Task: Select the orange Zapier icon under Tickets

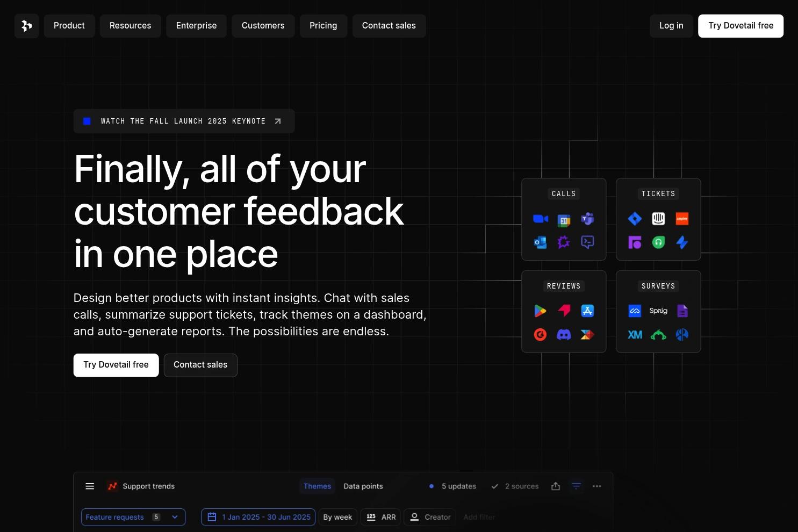Action: (x=682, y=219)
